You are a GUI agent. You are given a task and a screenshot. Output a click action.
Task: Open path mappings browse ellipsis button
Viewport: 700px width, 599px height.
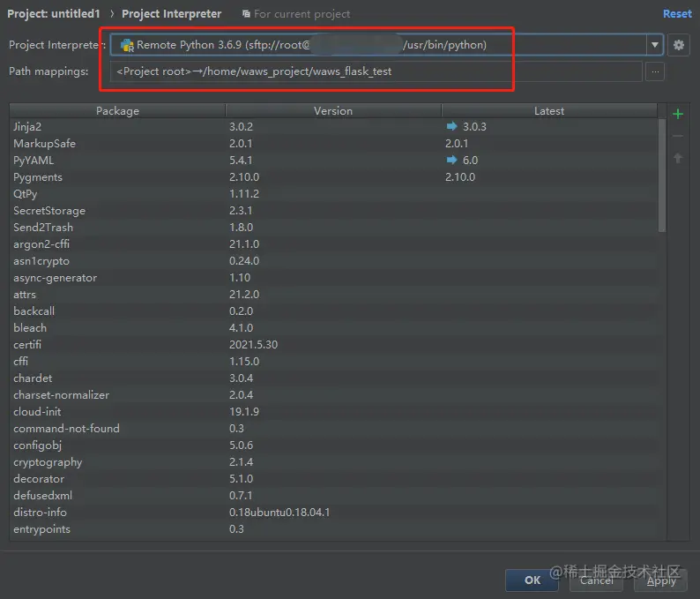tap(655, 71)
